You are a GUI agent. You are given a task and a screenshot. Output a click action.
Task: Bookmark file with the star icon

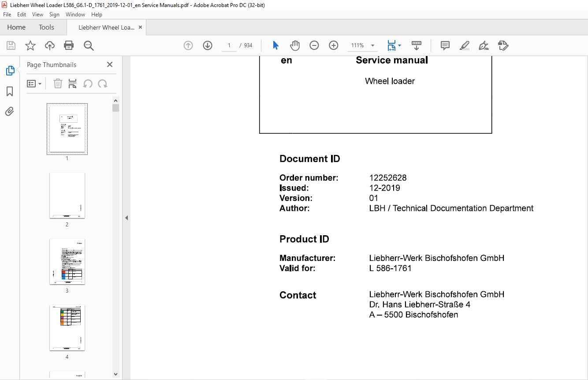[30, 45]
